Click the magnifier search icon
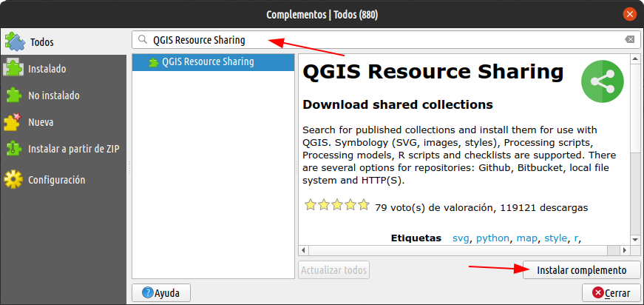This screenshot has height=305, width=644. (142, 40)
